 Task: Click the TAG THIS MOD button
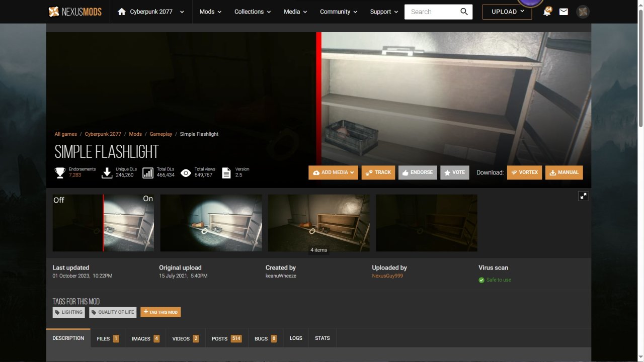coord(160,312)
